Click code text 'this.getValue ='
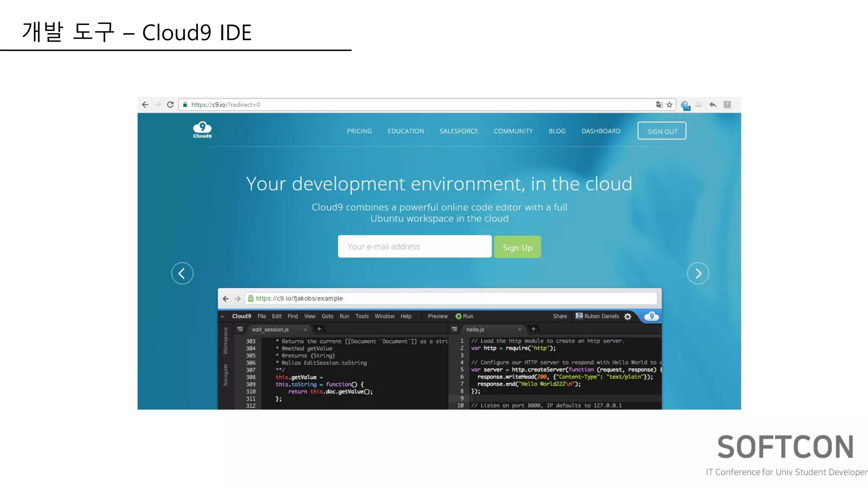 pos(299,377)
